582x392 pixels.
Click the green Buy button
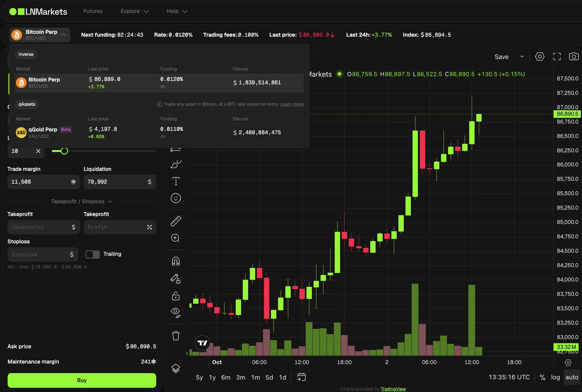point(82,380)
